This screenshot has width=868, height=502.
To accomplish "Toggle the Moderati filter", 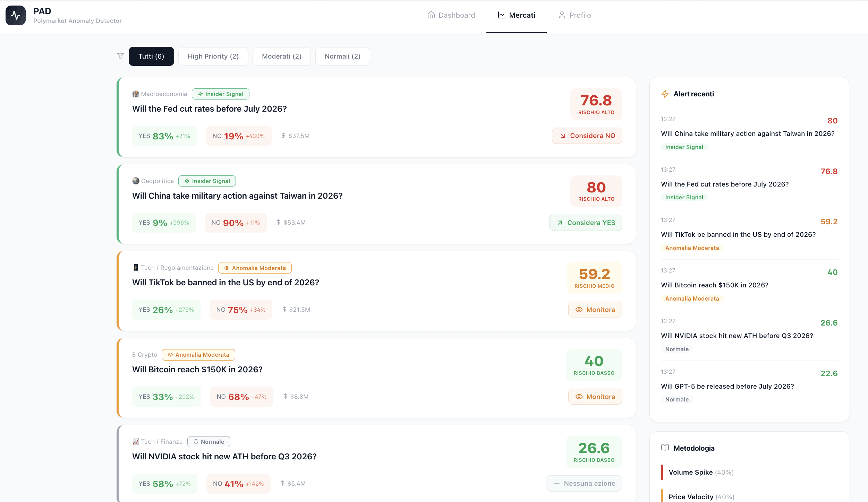I will click(x=281, y=56).
